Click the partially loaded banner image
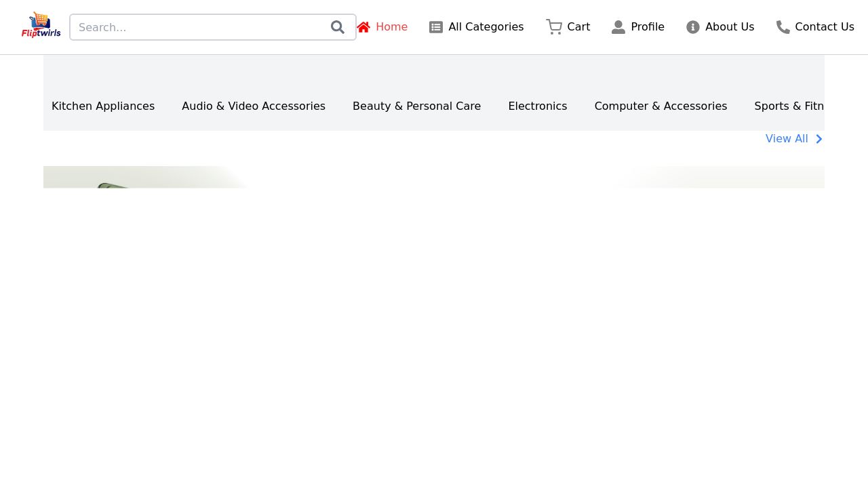 point(434,177)
